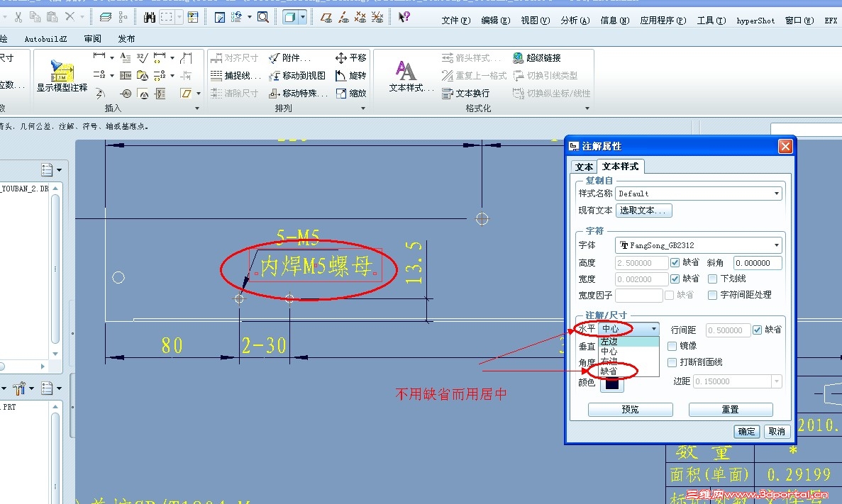The width and height of the screenshot is (842, 504).
Task: Expand the 格式化 group arrow
Action: 587,108
